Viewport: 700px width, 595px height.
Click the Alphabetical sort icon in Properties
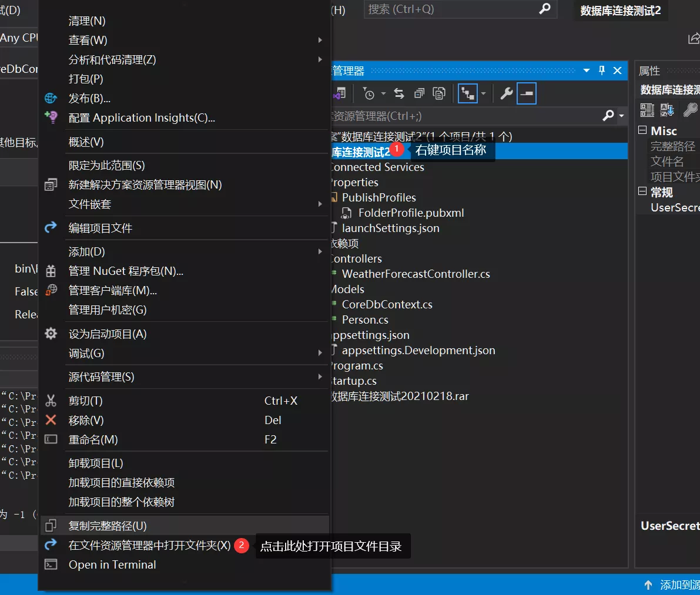pyautogui.click(x=667, y=110)
